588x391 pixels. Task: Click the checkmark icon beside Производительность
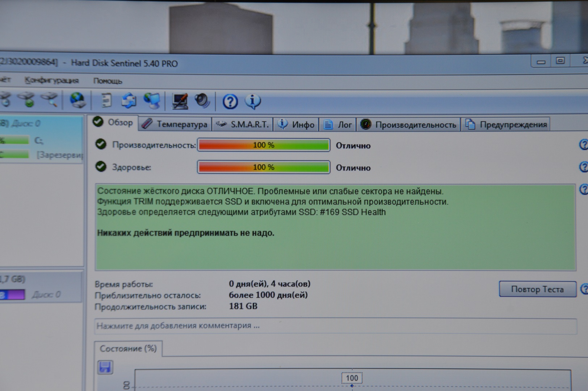coord(101,144)
